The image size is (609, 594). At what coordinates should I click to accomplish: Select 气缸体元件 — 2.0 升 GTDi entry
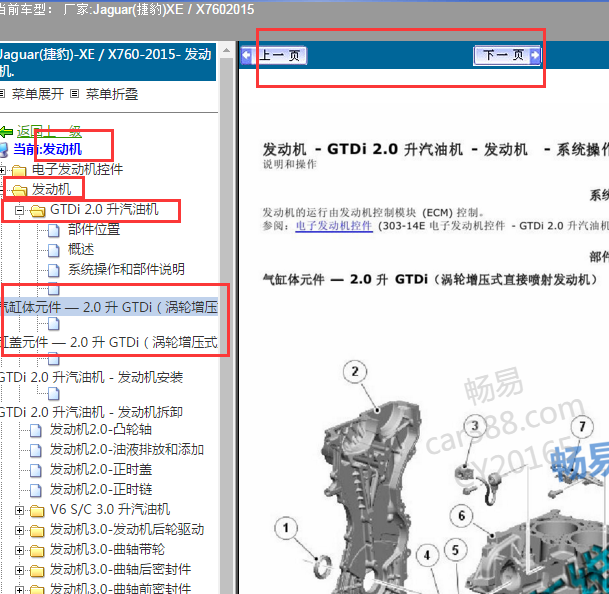pyautogui.click(x=109, y=307)
